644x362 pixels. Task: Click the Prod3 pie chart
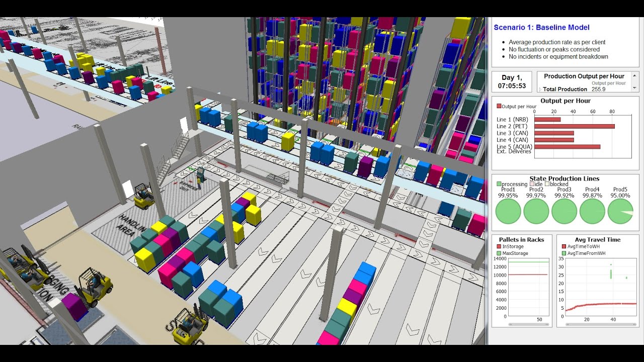(565, 211)
